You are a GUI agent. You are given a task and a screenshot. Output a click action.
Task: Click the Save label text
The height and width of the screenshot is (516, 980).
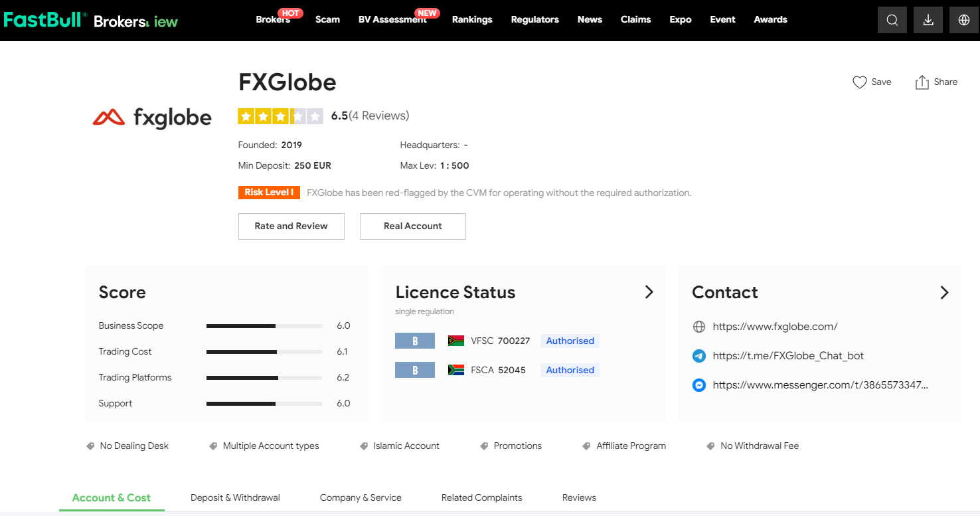[x=881, y=82]
